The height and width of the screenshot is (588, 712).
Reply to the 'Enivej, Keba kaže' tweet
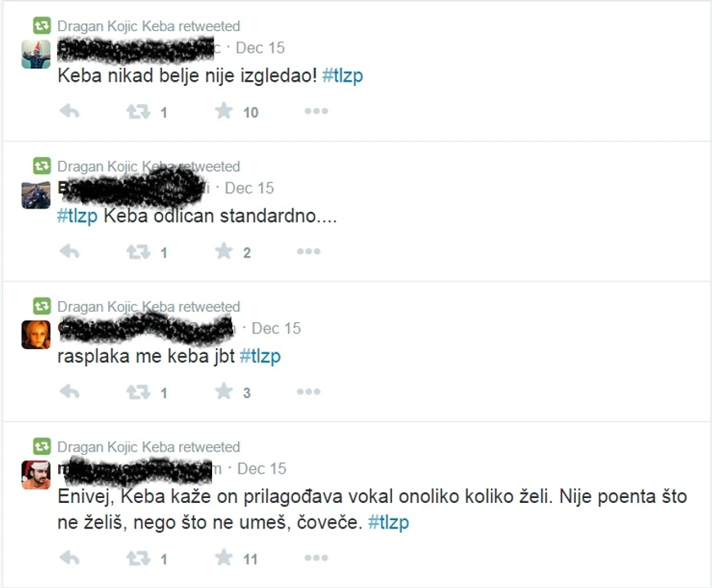[x=70, y=558]
